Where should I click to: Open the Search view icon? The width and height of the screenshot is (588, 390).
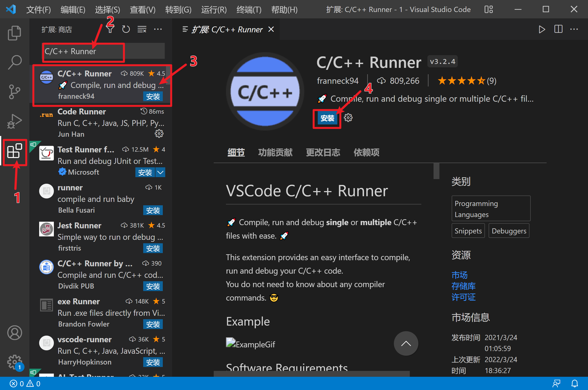coord(14,62)
